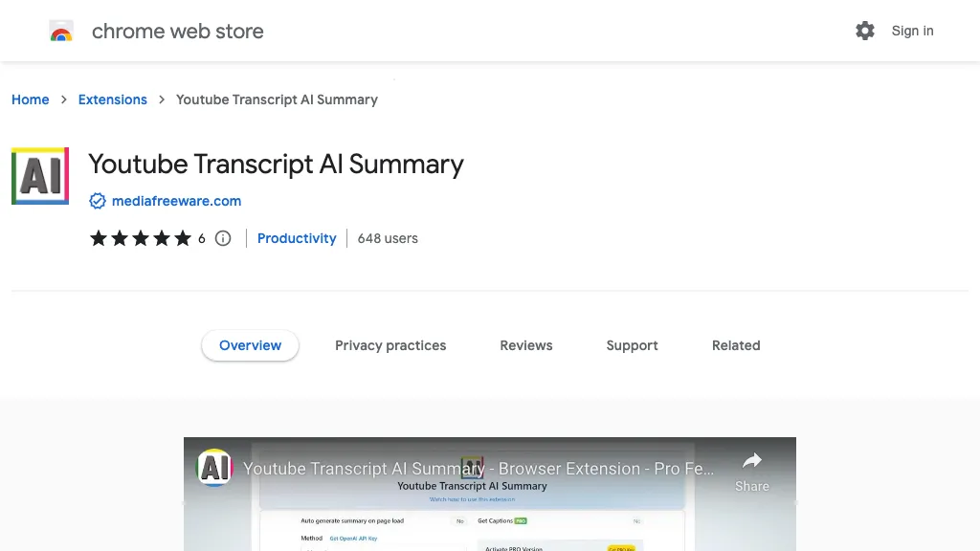Screen dimensions: 980x551
Task: Open the Productivity category link
Action: 297,238
